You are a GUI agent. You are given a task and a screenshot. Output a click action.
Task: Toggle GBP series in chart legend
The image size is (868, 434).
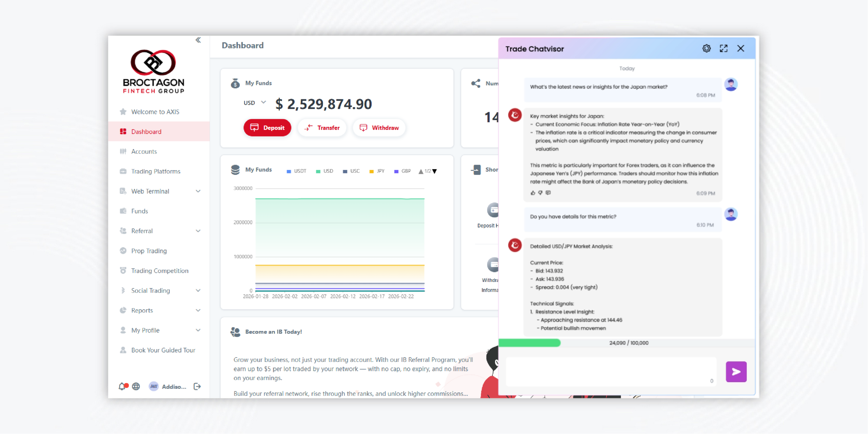(x=402, y=171)
